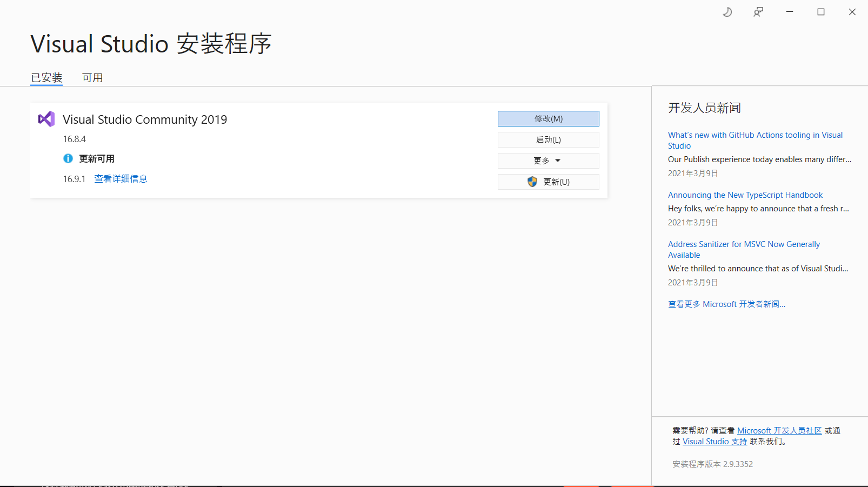Open the Visual Studio 支持 link
The width and height of the screenshot is (868, 487).
(714, 441)
